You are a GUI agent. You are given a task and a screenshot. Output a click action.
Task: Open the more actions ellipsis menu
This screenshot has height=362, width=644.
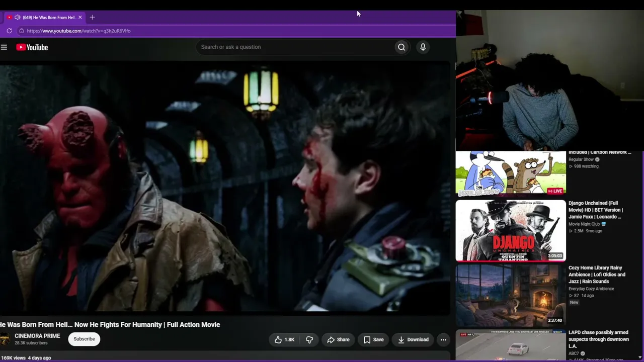443,339
